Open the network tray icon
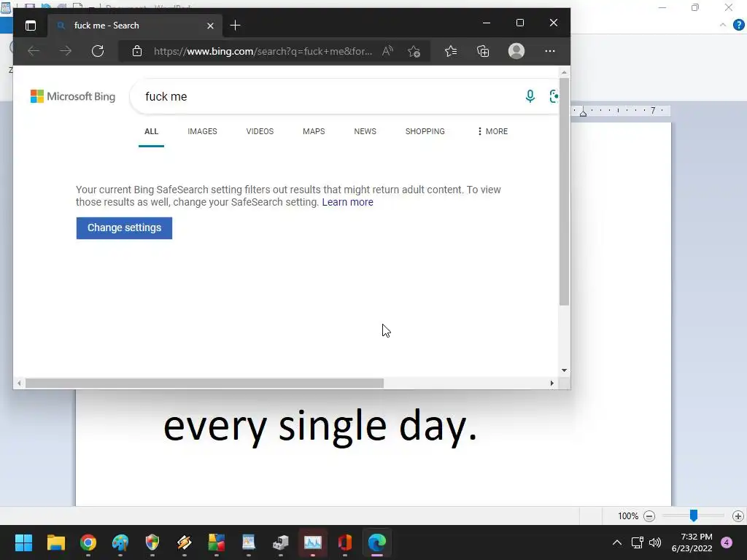Image resolution: width=747 pixels, height=560 pixels. tap(637, 542)
